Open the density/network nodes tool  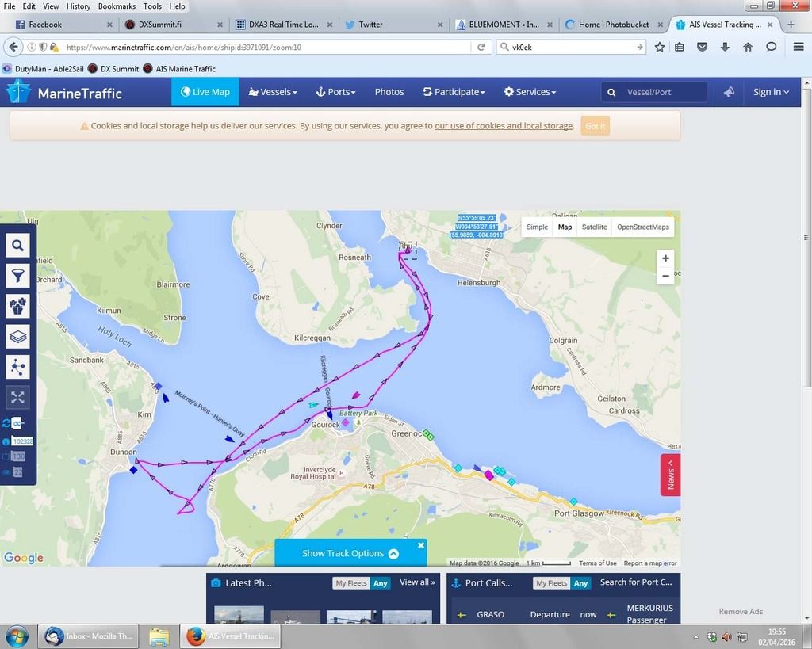click(x=17, y=368)
